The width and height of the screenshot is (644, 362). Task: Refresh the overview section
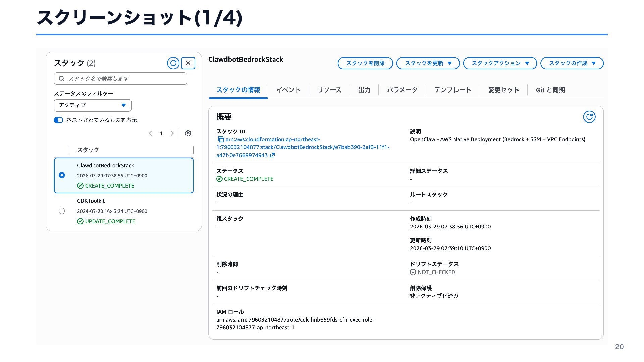[589, 117]
